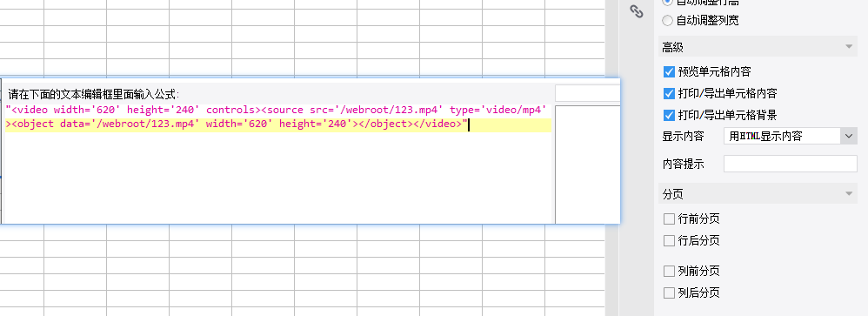Click the hyperlink chain icon
Screen dimensions: 868x316
point(637,11)
